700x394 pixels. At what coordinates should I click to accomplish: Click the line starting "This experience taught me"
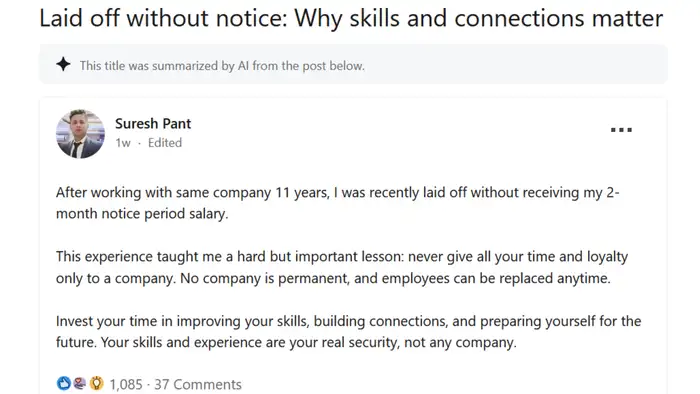(342, 257)
